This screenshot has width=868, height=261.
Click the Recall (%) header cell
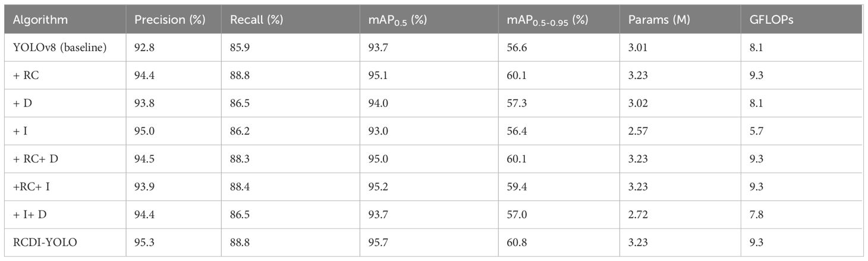[257, 20]
